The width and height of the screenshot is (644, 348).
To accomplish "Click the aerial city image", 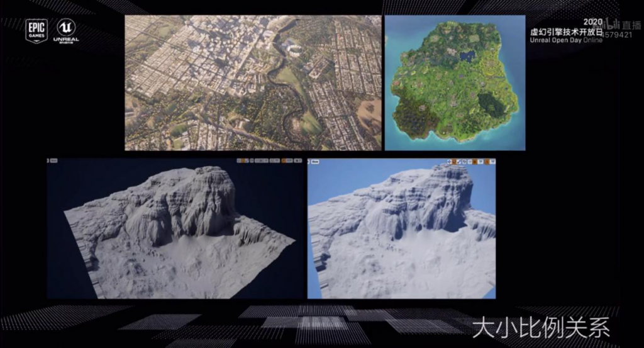I will pyautogui.click(x=253, y=83).
